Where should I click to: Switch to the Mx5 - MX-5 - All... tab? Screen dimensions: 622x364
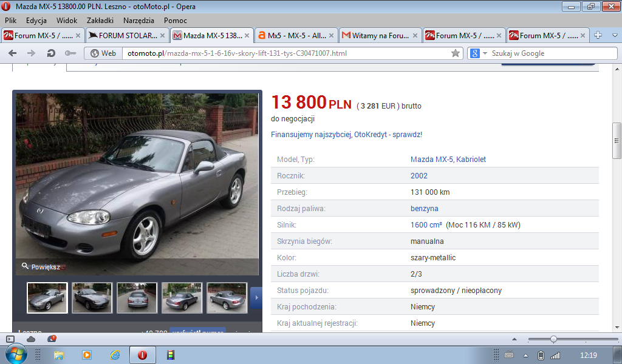[296, 36]
